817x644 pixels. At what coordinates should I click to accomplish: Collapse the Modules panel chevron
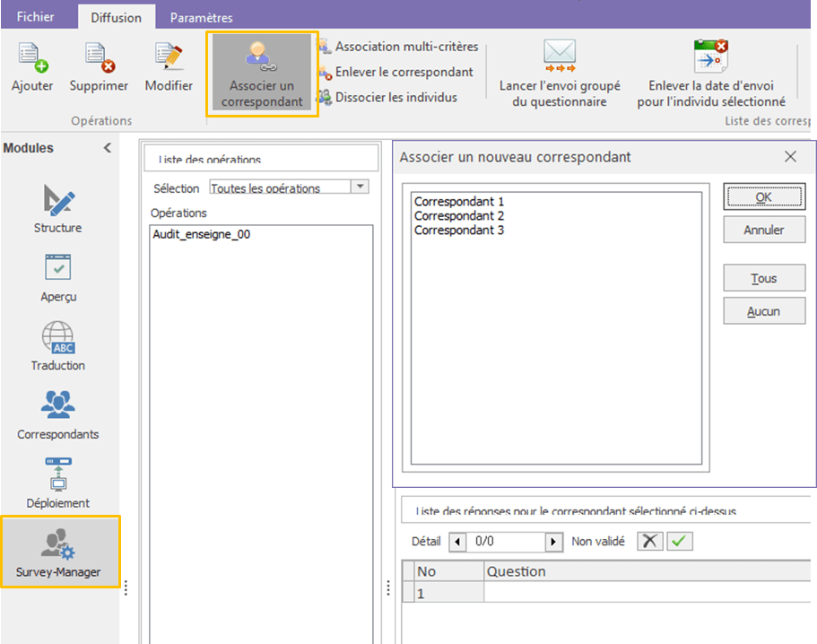[108, 148]
